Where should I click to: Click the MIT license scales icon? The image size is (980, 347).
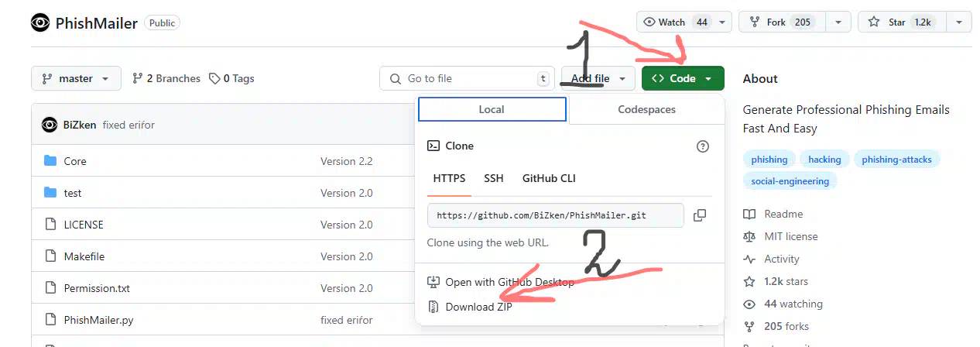point(749,236)
